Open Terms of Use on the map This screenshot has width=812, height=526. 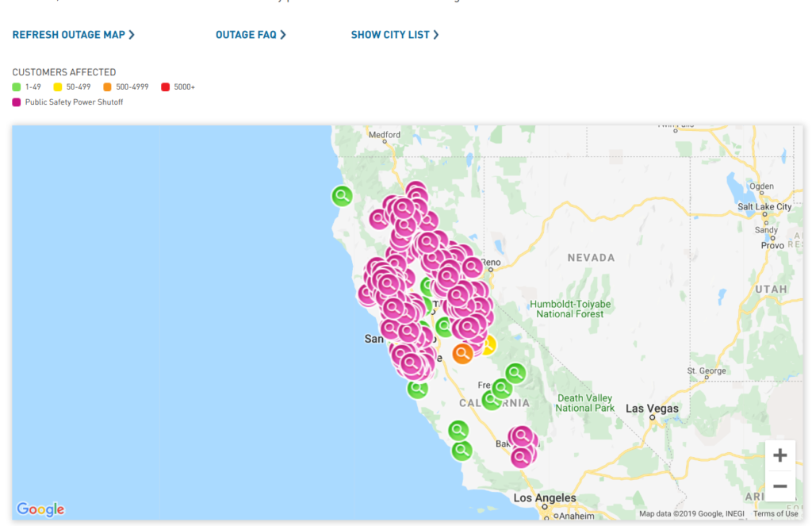point(776,514)
